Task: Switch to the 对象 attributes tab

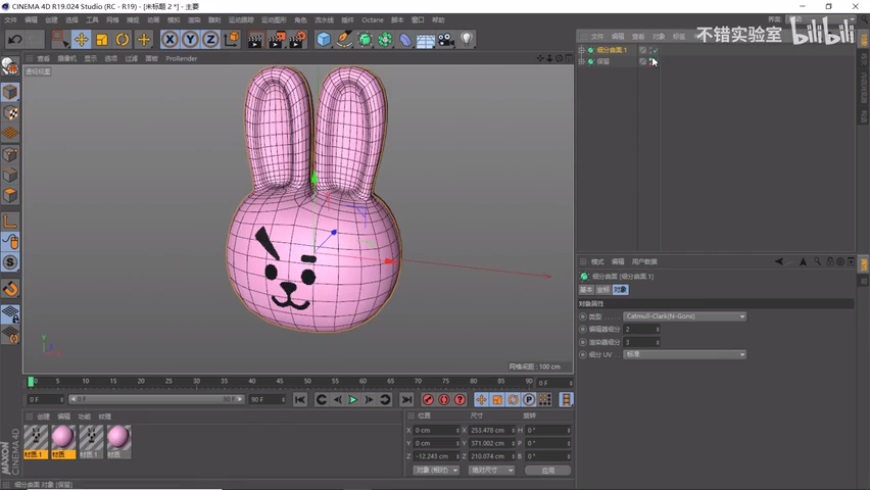Action: tap(620, 290)
